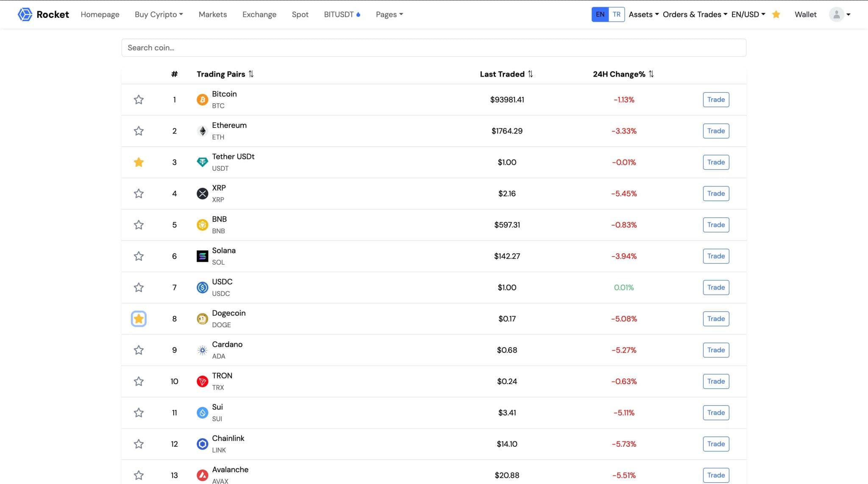Image resolution: width=868 pixels, height=484 pixels.
Task: Click the Solana coin icon
Action: (x=202, y=256)
